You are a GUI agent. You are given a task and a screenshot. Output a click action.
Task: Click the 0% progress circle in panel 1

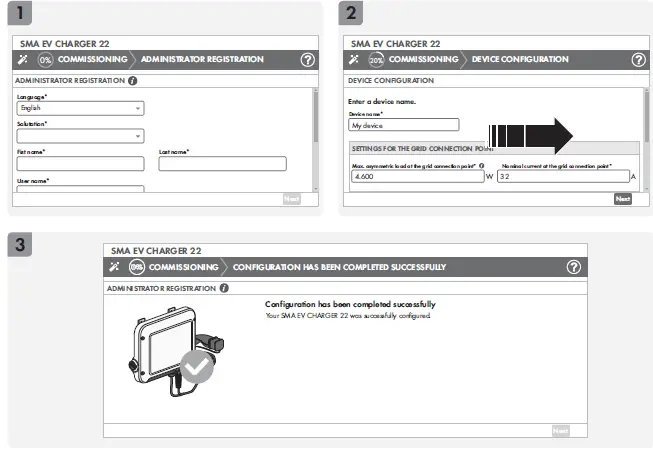(45, 60)
